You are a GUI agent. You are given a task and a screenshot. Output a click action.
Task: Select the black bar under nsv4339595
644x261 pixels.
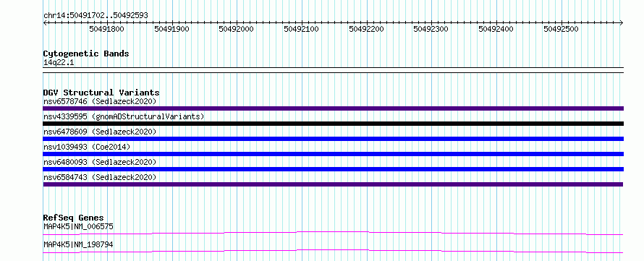click(x=333, y=124)
